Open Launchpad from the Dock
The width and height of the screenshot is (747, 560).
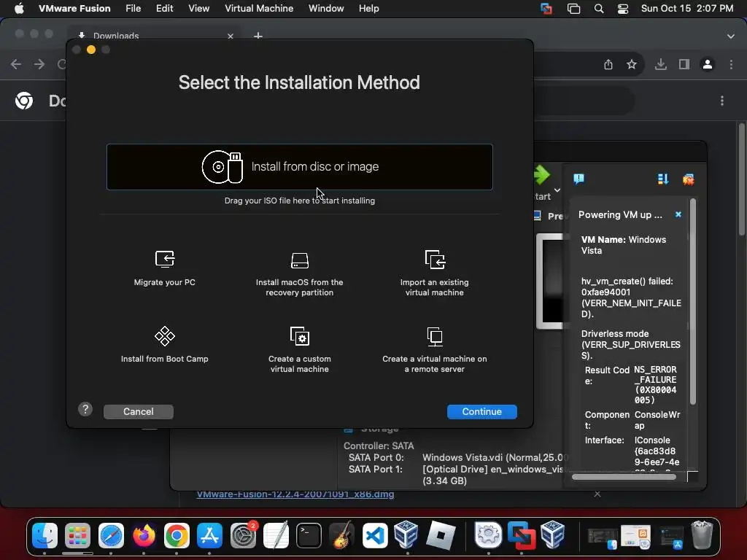pos(77,536)
